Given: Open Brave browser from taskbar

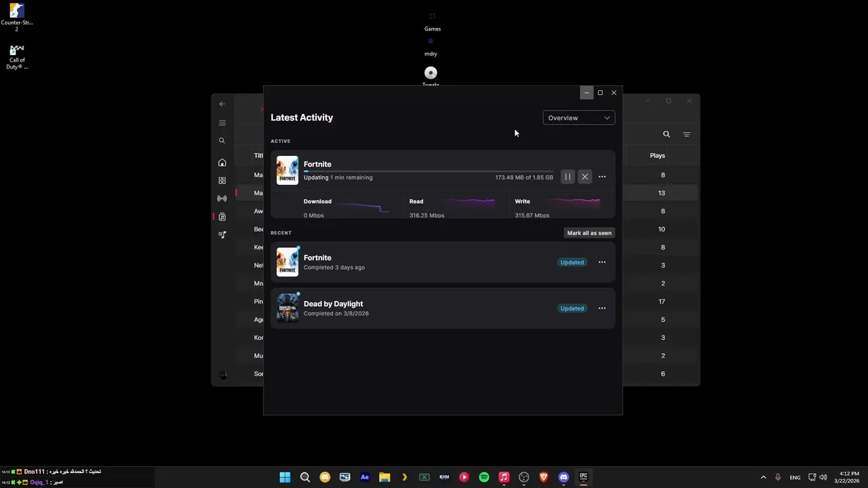Looking at the screenshot, I should tap(544, 477).
